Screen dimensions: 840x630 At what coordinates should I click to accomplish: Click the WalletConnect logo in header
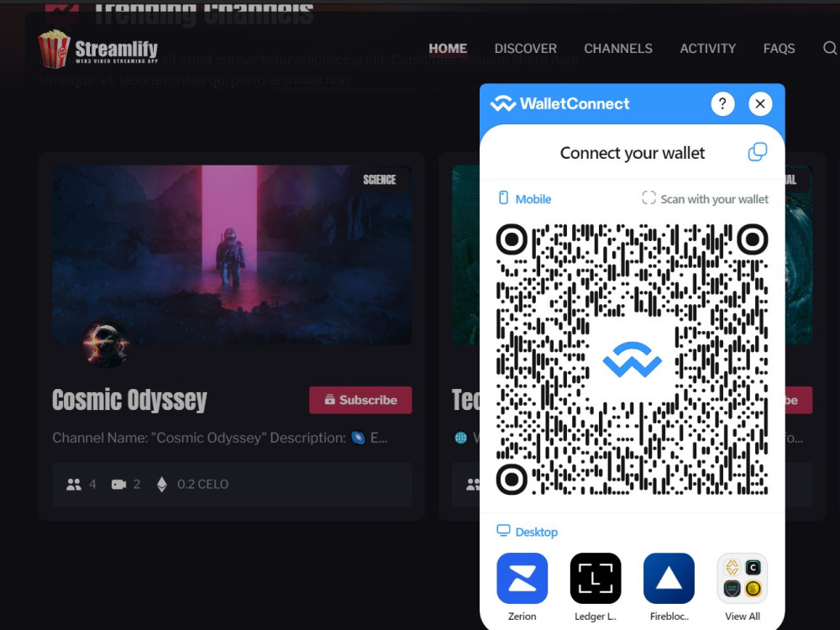(x=559, y=103)
